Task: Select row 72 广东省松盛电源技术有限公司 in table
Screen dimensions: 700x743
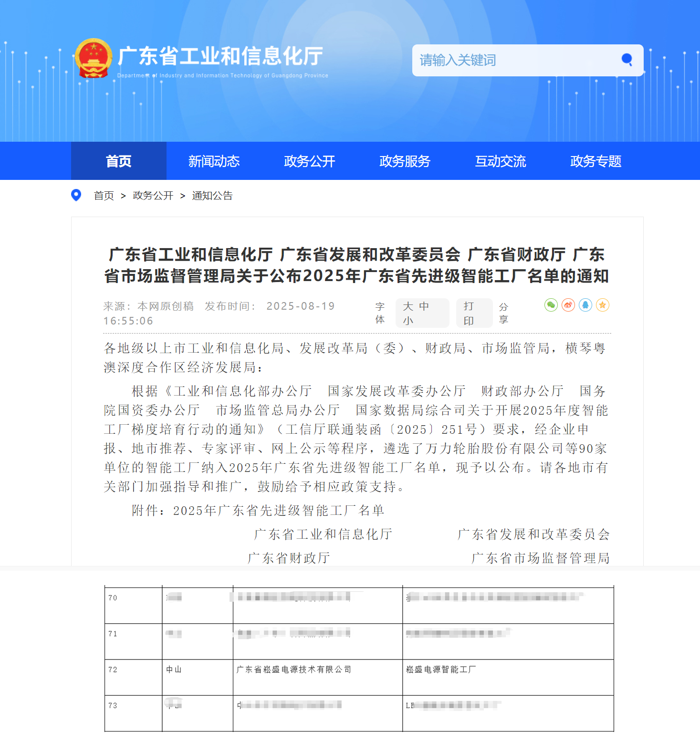Action: [294, 670]
